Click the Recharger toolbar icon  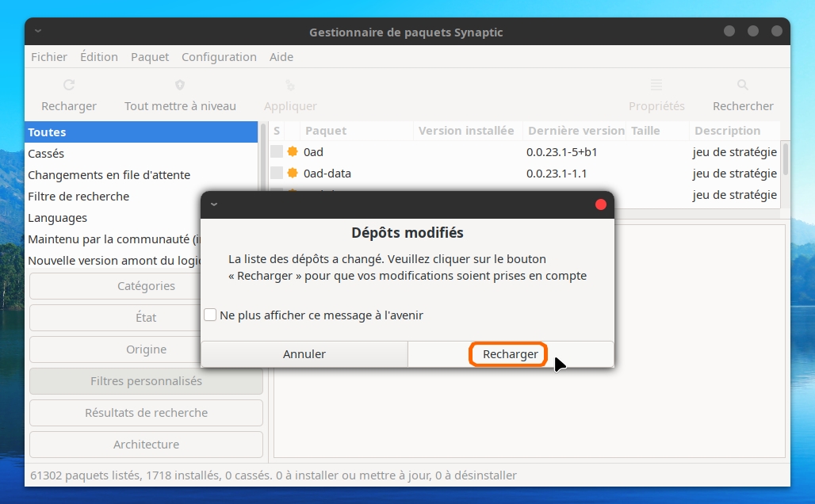[69, 85]
